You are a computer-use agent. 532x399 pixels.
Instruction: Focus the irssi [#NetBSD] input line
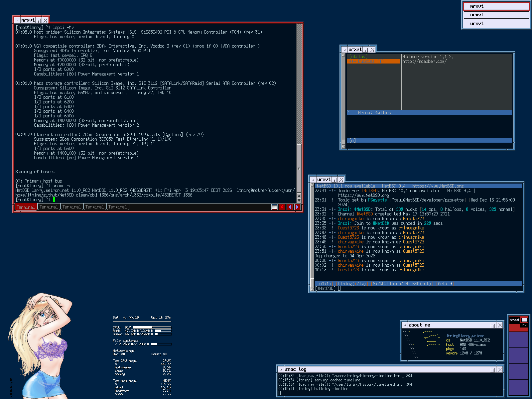418,289
